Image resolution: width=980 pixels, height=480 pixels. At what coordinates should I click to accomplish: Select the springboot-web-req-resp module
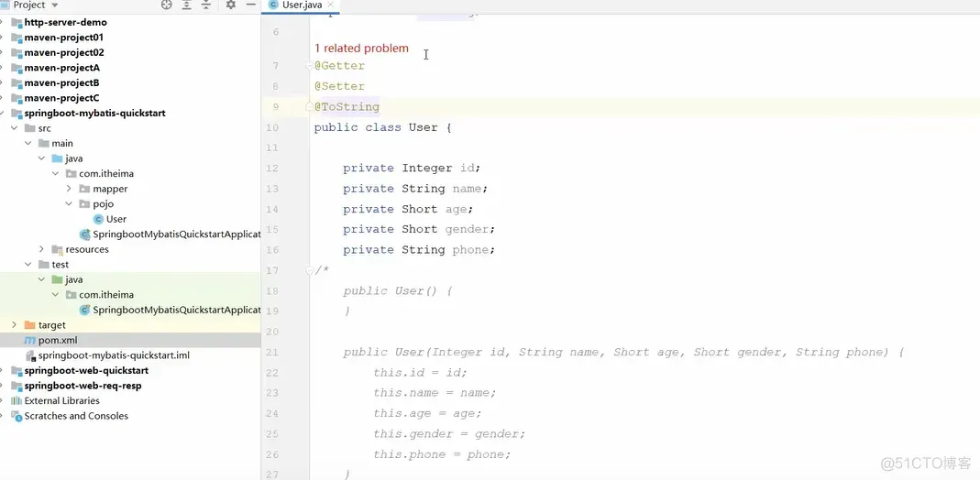coord(83,386)
